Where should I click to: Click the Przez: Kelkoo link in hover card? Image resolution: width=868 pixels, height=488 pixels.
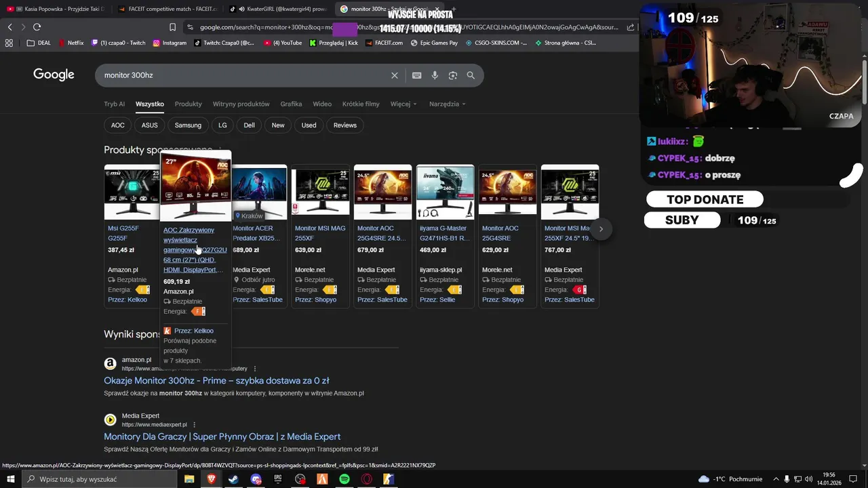pos(194,331)
